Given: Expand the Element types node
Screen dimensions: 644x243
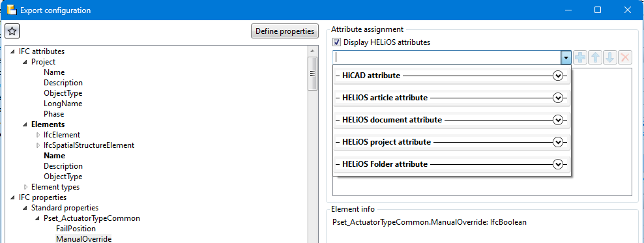Looking at the screenshot, I should [26, 187].
